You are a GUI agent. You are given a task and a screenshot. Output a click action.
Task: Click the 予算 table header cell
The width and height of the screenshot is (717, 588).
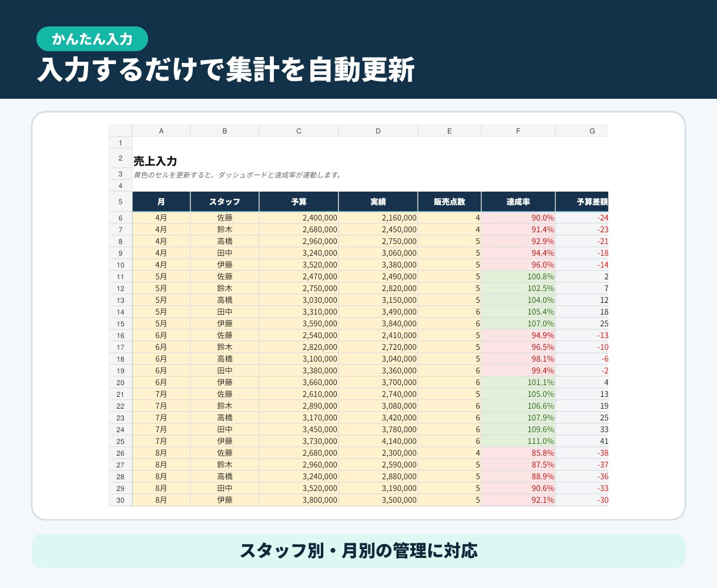tap(299, 202)
